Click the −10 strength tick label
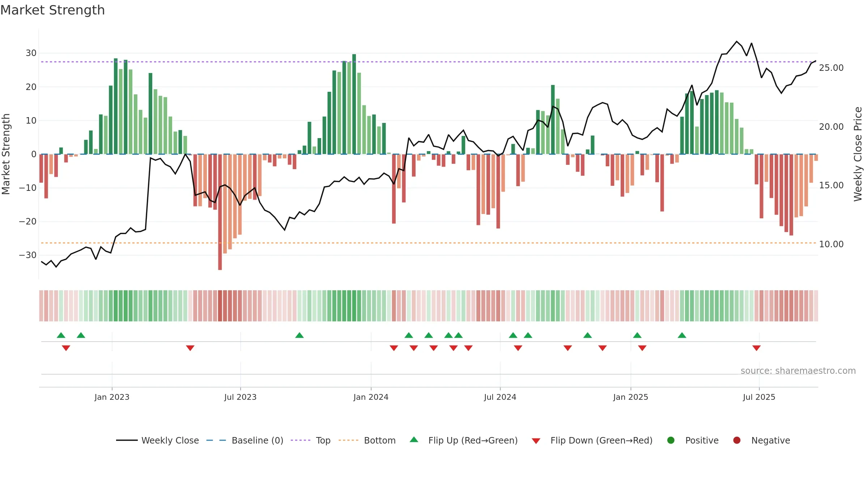Viewport: 868px width, 488px height. 28,188
